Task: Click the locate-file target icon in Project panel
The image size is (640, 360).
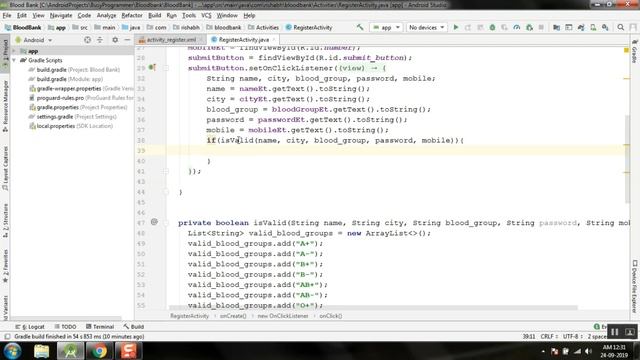Action: pos(87,40)
